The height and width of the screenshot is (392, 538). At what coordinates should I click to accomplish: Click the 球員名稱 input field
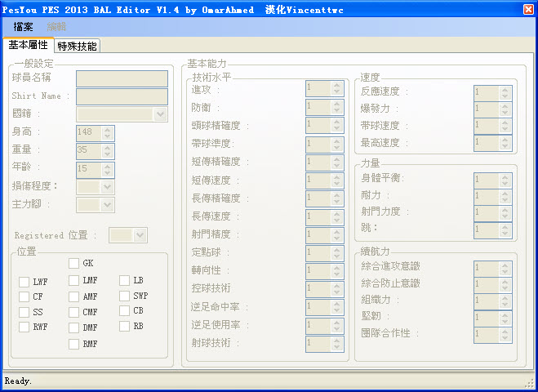(x=122, y=79)
